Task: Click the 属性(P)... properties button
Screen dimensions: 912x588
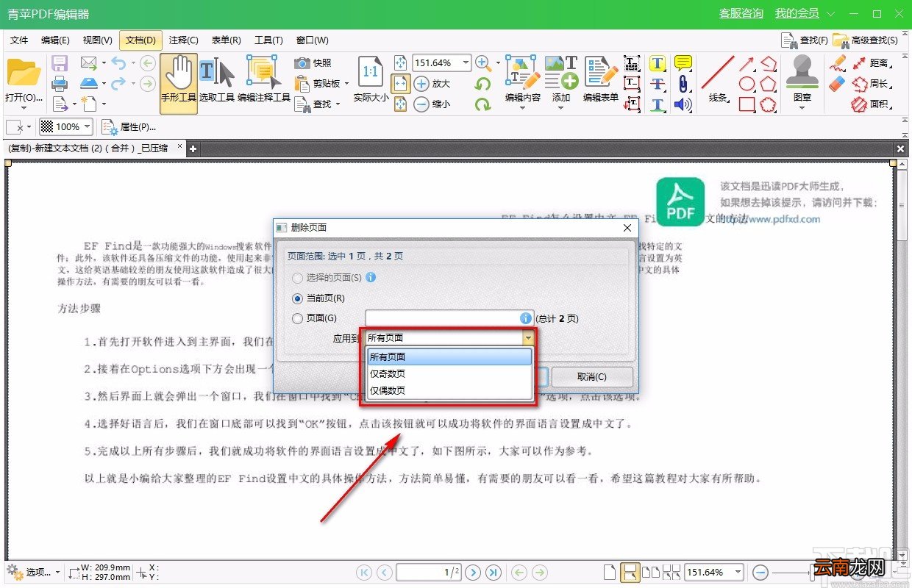Action: pos(129,126)
